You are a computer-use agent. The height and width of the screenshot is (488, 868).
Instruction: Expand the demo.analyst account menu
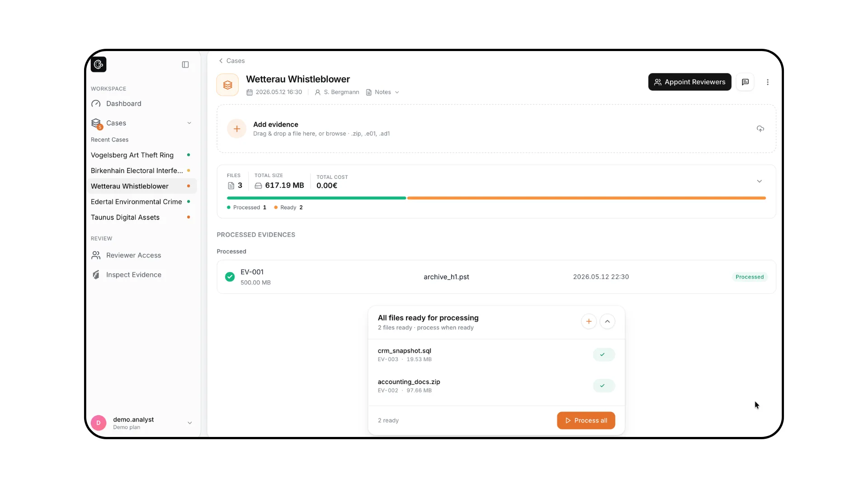click(x=189, y=423)
